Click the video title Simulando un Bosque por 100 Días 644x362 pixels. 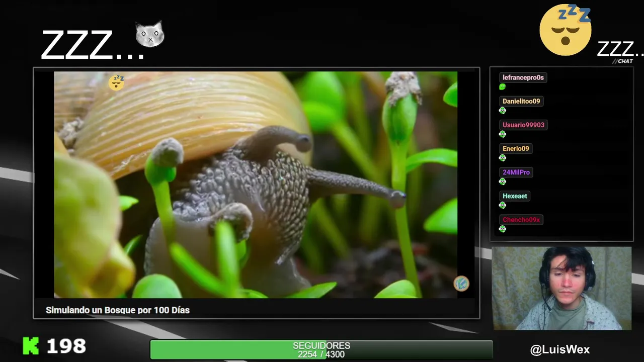coord(118,310)
